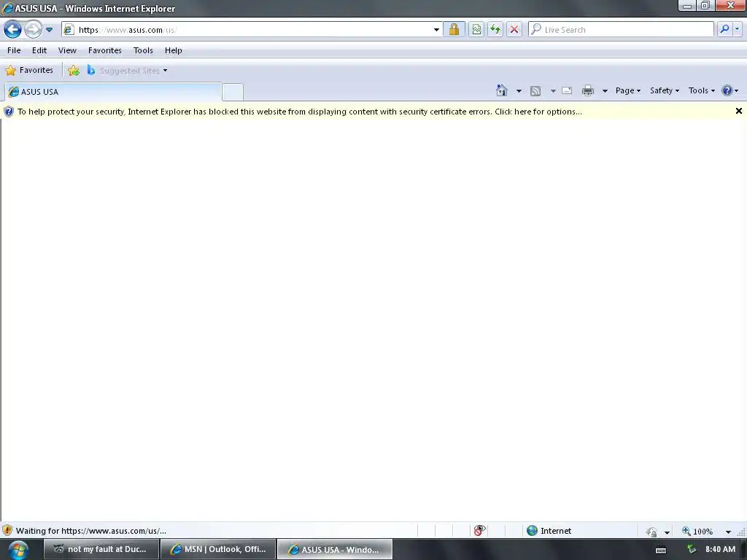Expand Protected Mode status dropdown arrow
The image size is (747, 560).
click(667, 532)
